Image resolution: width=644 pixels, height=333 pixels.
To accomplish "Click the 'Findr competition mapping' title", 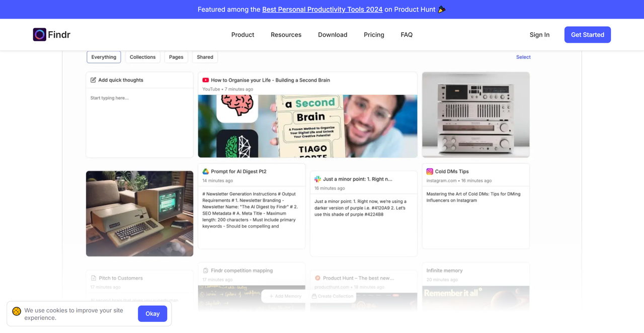I will coord(242,271).
